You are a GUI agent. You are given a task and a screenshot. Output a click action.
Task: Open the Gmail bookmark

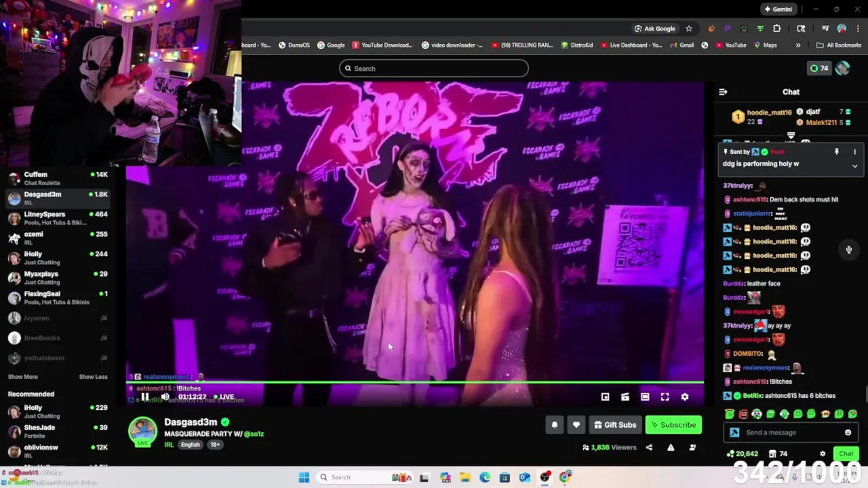click(x=681, y=45)
